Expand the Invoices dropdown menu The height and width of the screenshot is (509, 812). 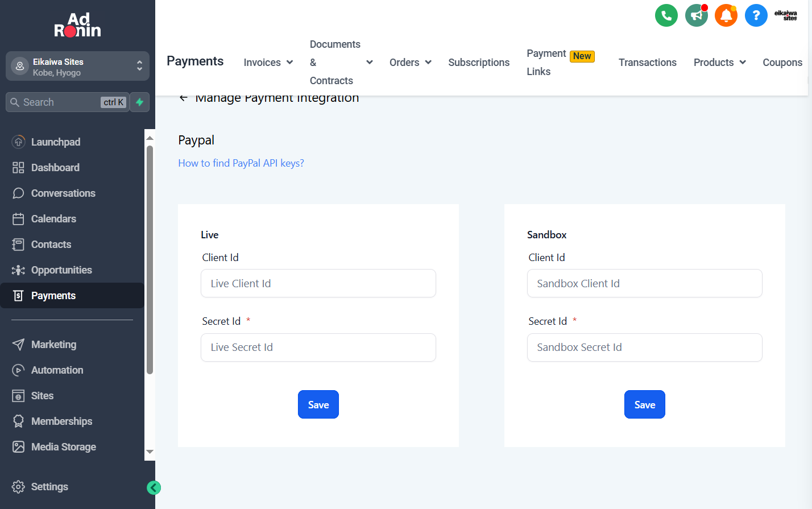268,63
